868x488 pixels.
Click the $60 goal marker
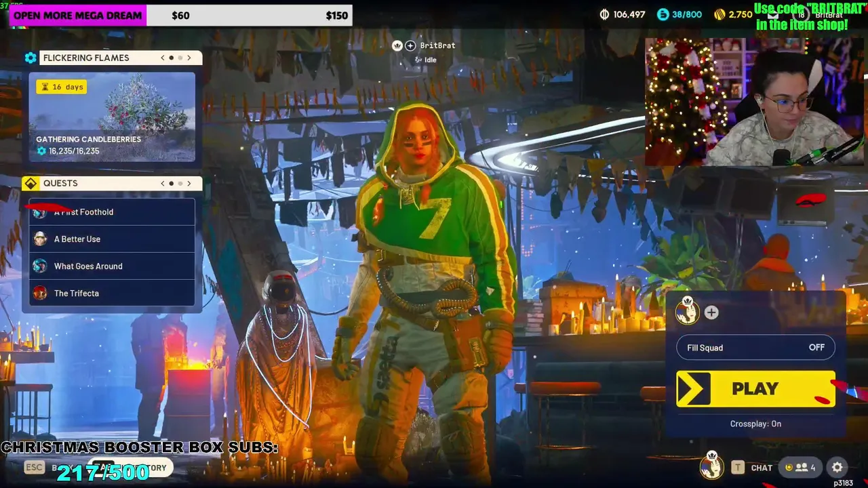pyautogui.click(x=180, y=16)
